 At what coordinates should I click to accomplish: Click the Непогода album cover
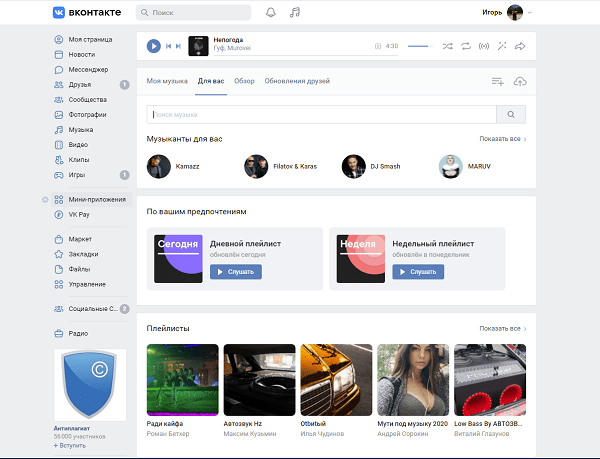click(x=198, y=46)
